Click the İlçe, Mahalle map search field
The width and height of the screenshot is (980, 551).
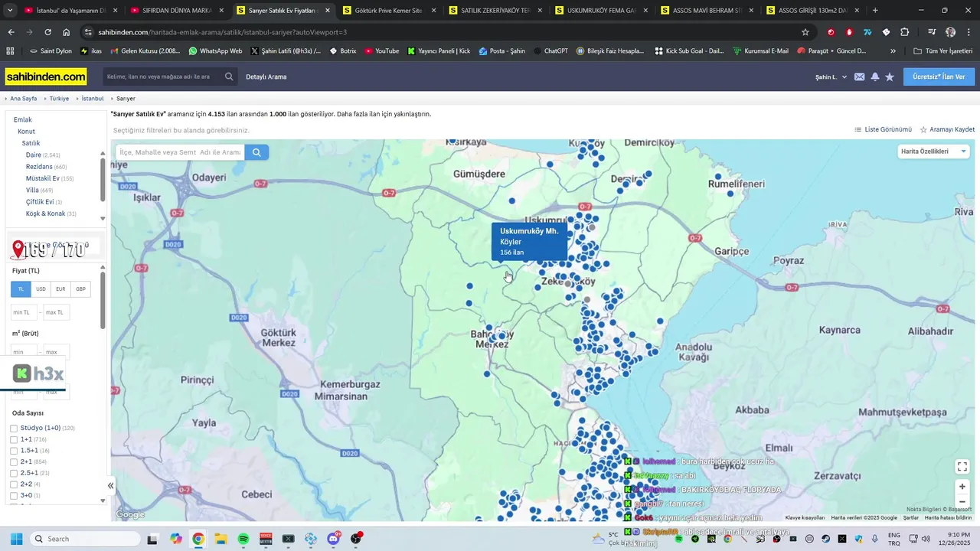tap(180, 152)
